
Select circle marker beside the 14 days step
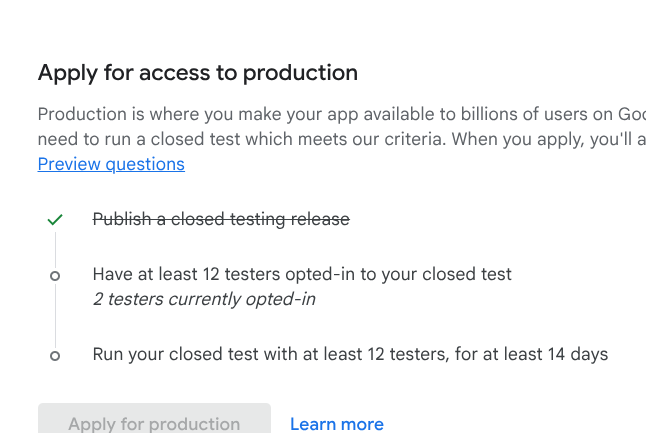pos(55,355)
